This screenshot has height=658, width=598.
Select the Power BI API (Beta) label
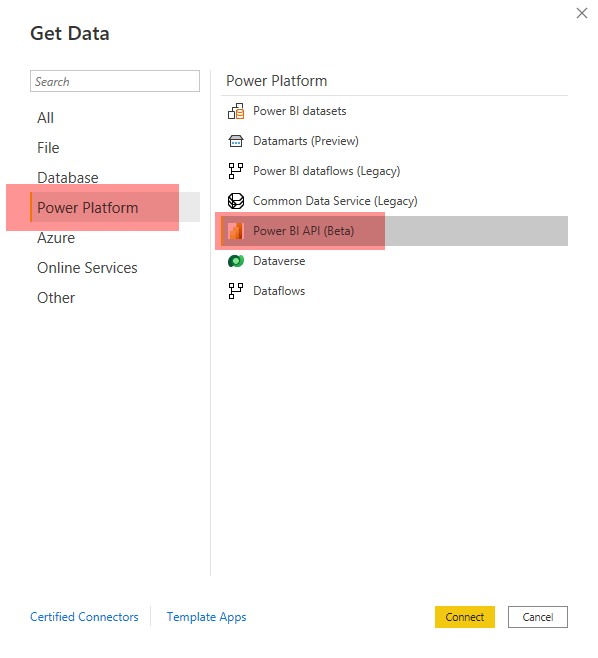[x=303, y=231]
